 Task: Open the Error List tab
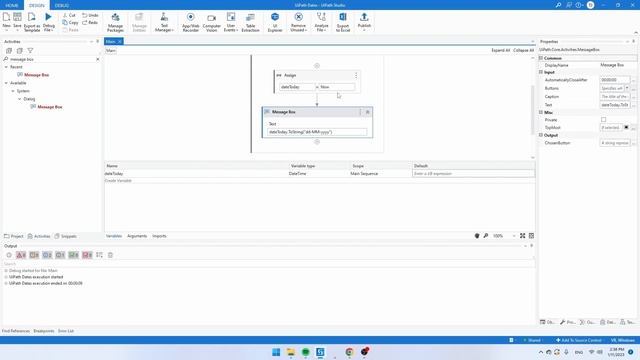[x=66, y=331]
